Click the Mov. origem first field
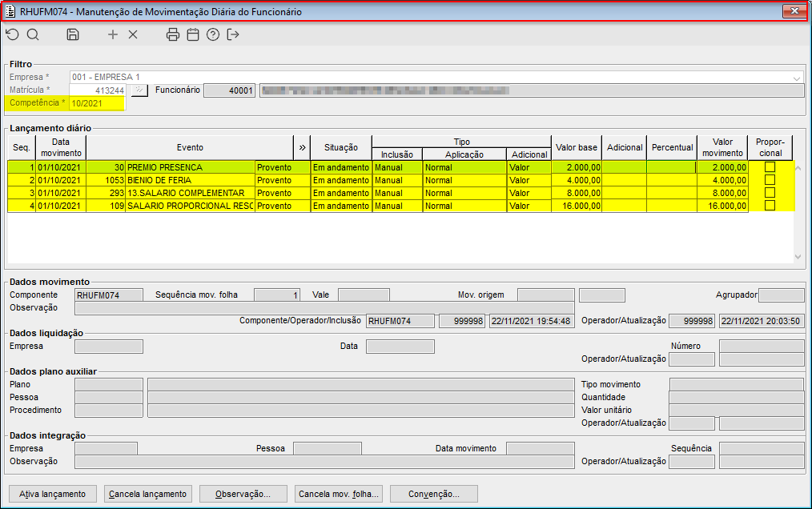 [x=546, y=295]
